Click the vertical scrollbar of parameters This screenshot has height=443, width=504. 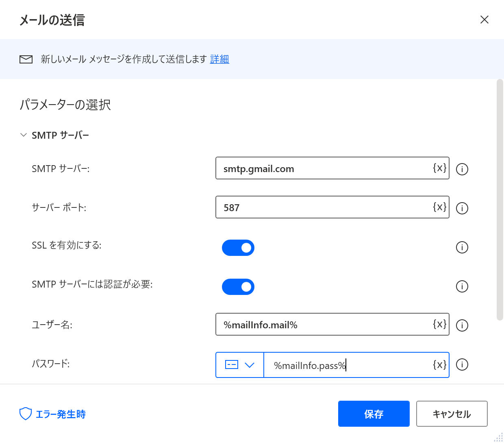coord(500,199)
